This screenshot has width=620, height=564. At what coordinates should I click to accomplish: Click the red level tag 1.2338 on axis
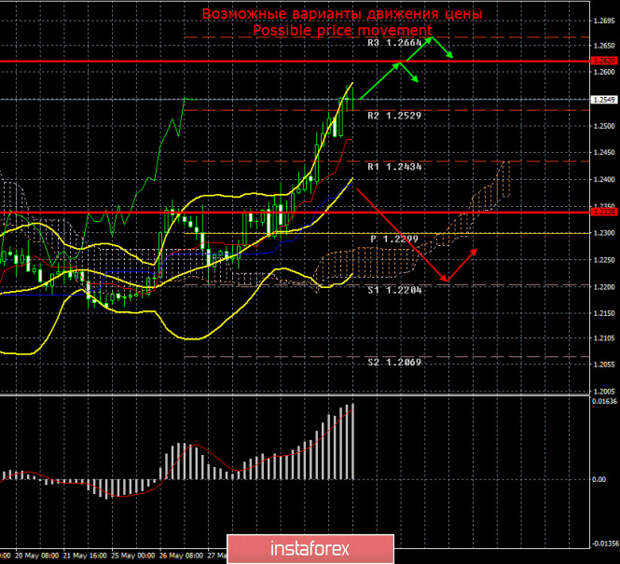click(603, 212)
